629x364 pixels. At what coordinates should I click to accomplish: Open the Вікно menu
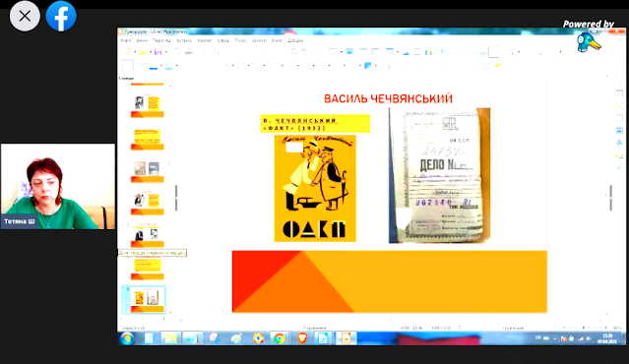click(x=277, y=40)
